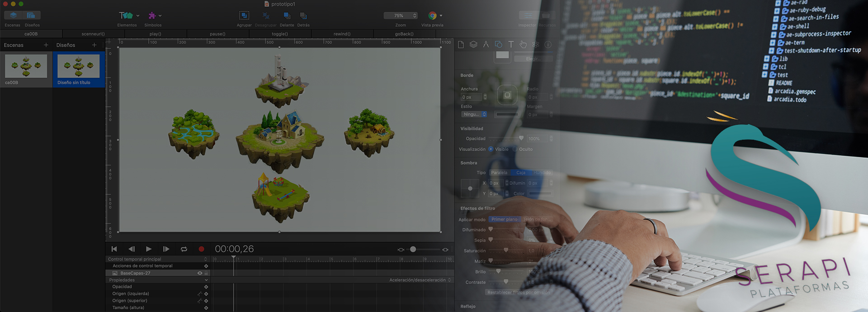The width and height of the screenshot is (868, 312).
Task: Open the Metrics inspector compass icon
Action: click(x=486, y=44)
